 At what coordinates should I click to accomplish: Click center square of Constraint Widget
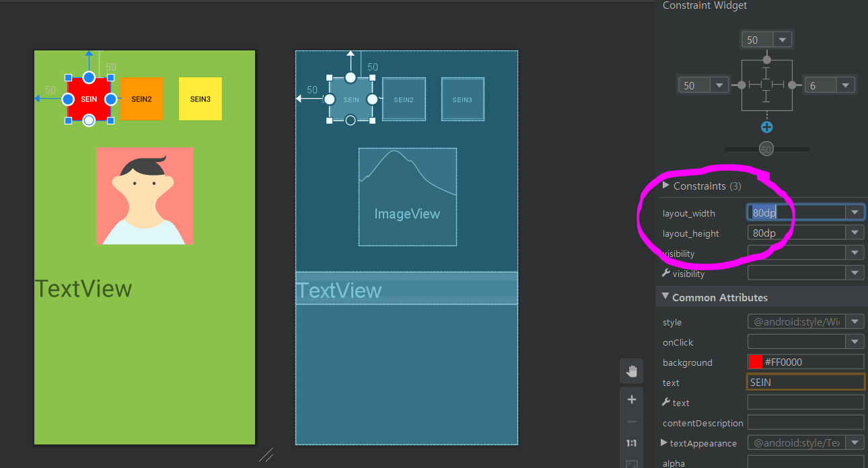pos(766,85)
